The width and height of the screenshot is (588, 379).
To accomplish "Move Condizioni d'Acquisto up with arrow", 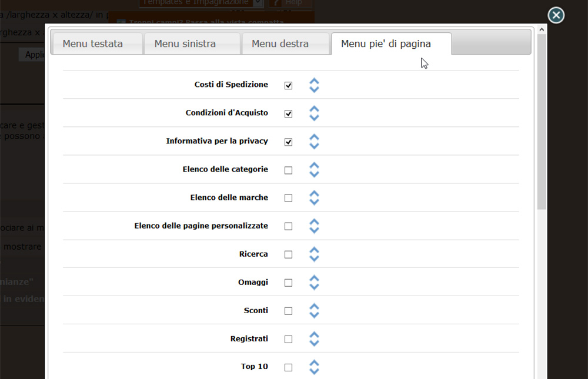I will (314, 109).
